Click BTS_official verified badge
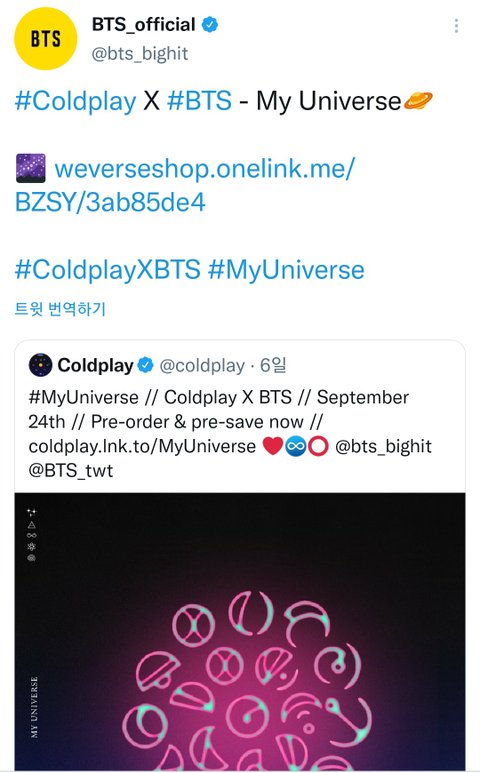The image size is (480, 773). [x=210, y=24]
